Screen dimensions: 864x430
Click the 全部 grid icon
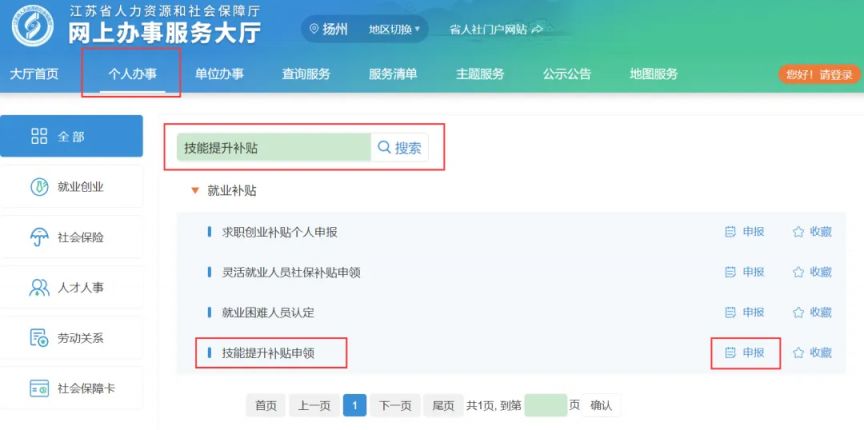coord(39,136)
